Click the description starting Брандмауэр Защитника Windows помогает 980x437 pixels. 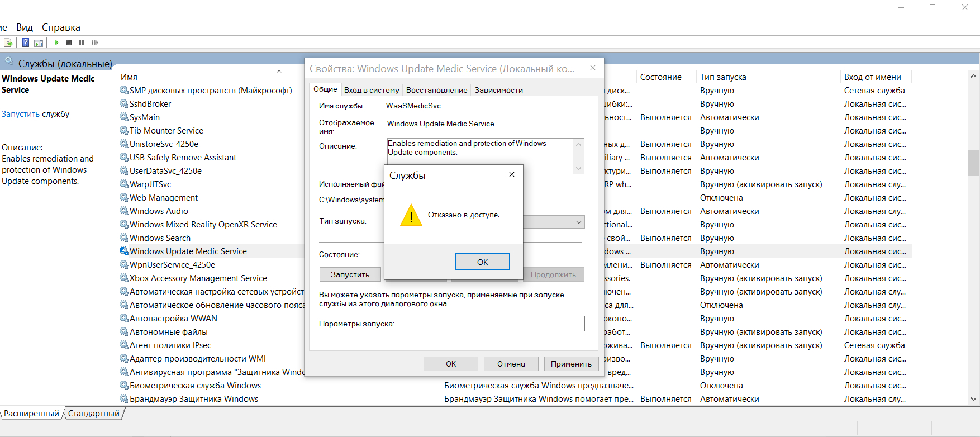tap(539, 398)
